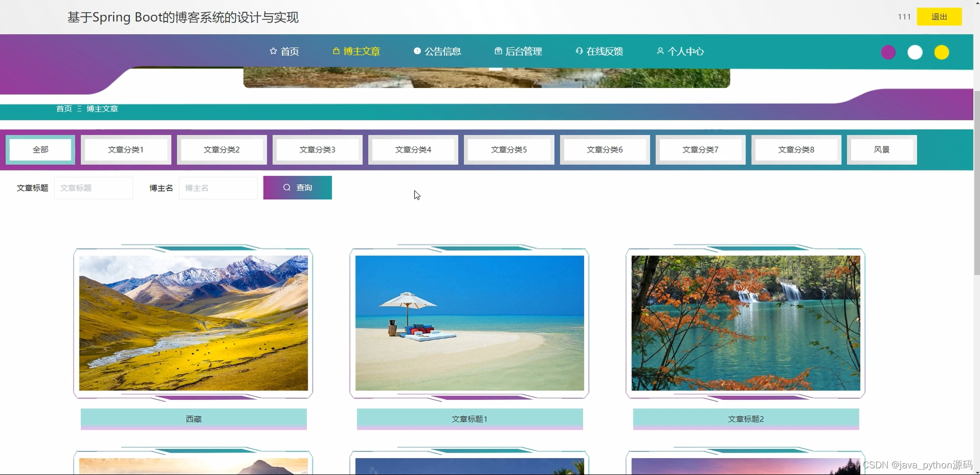Click the icon beside 后台管理
The width and height of the screenshot is (980, 475).
coord(498,51)
